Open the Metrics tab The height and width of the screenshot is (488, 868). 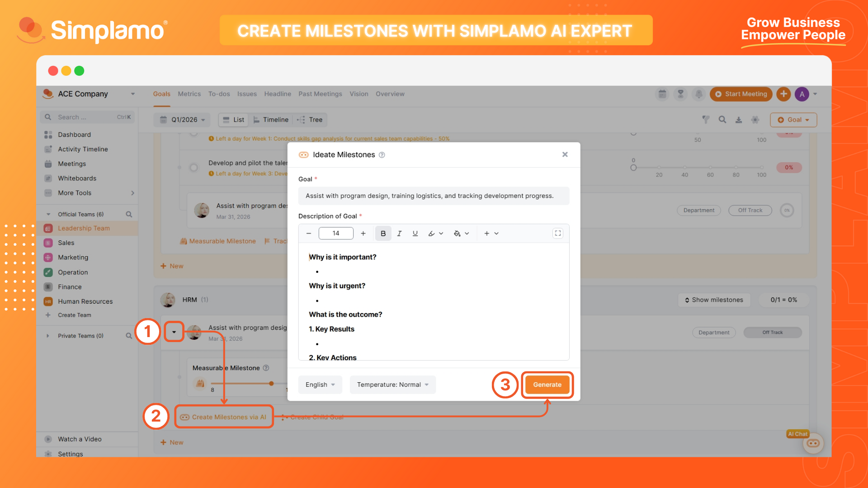click(x=189, y=94)
